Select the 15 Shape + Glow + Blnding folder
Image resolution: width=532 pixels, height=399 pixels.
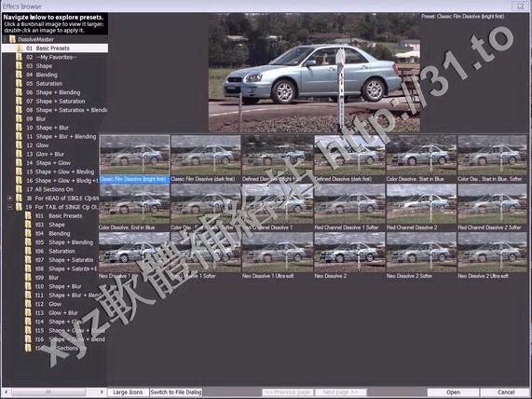(60, 172)
